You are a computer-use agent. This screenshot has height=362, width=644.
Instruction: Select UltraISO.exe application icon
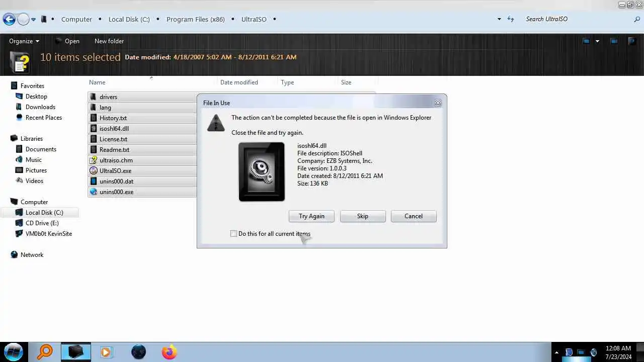[94, 171]
